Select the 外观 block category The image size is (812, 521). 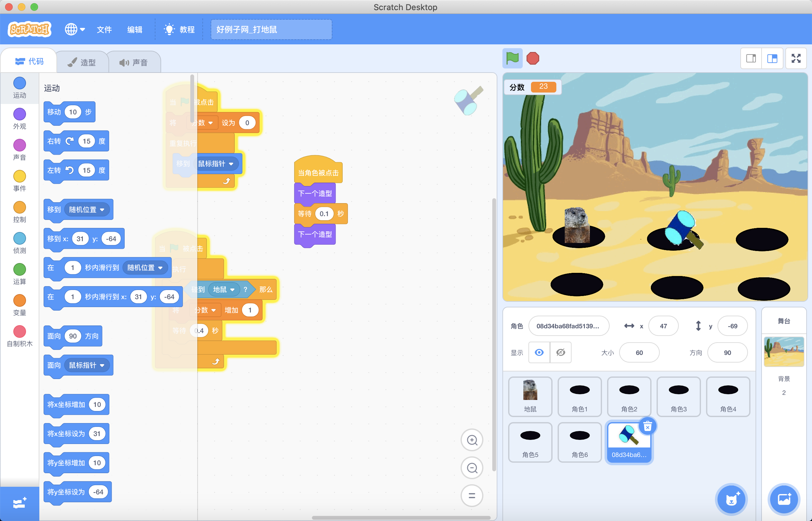coord(19,119)
